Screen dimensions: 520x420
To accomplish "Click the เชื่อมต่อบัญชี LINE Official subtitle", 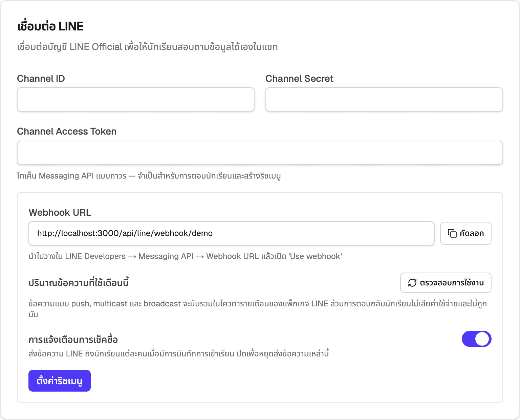I will pyautogui.click(x=148, y=47).
